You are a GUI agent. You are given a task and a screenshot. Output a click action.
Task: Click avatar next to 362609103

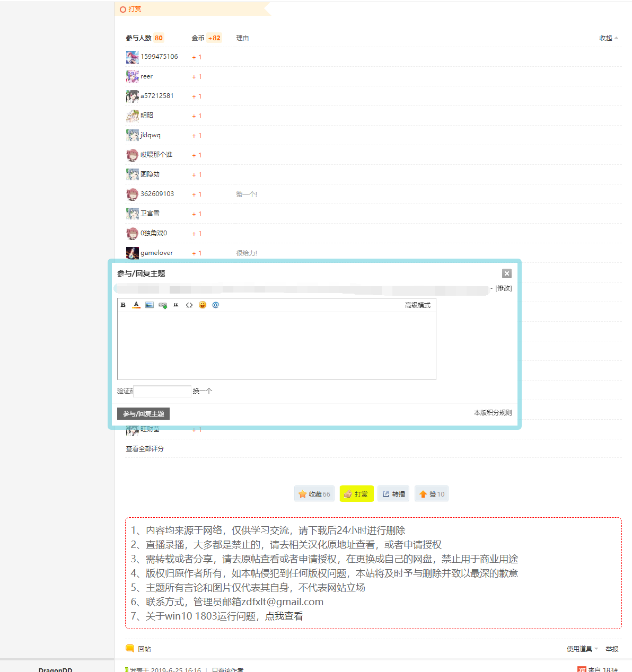133,194
